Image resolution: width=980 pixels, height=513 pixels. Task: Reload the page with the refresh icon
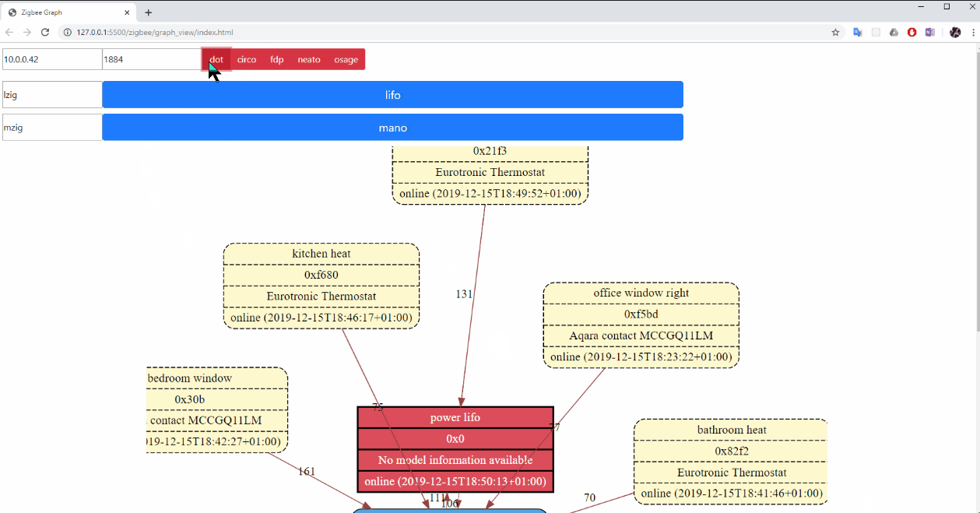pos(45,33)
